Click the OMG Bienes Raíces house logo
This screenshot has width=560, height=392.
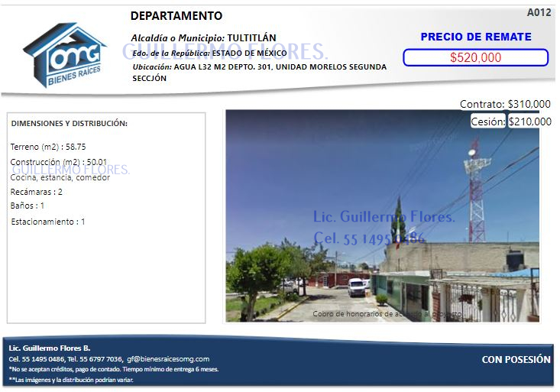point(66,55)
